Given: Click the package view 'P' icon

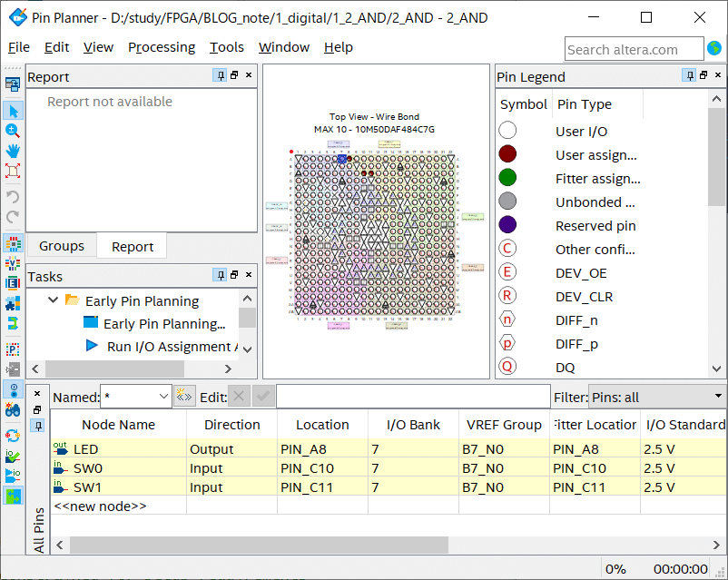Looking at the screenshot, I should [x=13, y=349].
